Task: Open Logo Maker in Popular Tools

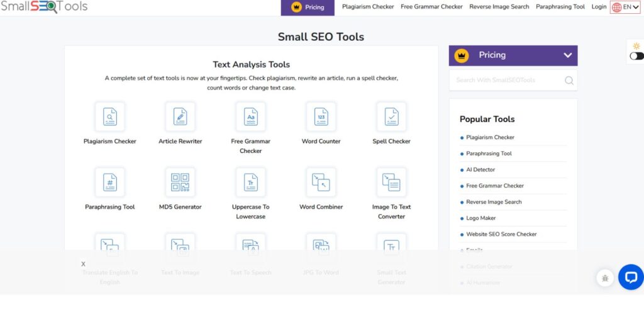Action: [481, 218]
